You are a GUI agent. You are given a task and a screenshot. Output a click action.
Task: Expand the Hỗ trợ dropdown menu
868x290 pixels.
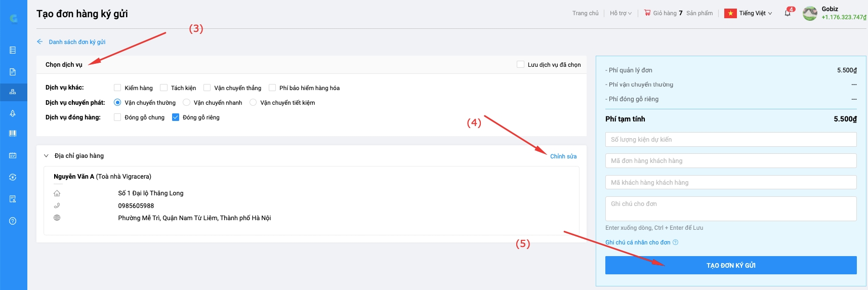(621, 13)
